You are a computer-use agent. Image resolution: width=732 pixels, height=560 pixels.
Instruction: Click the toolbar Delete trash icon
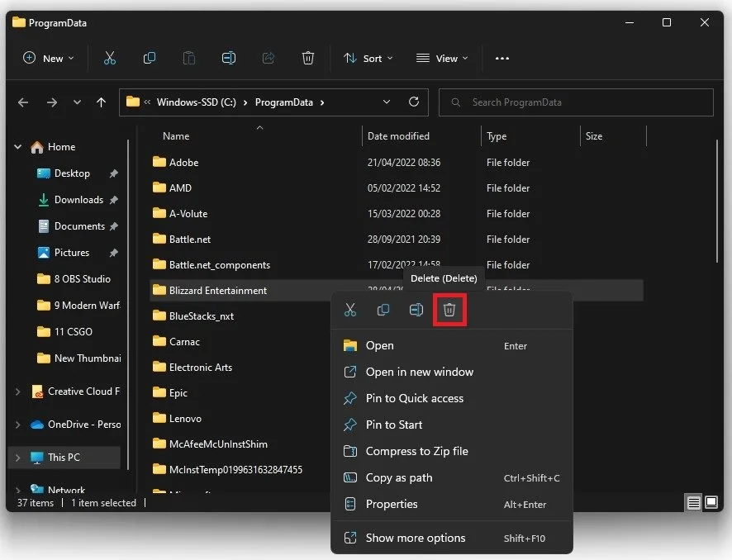tap(307, 59)
